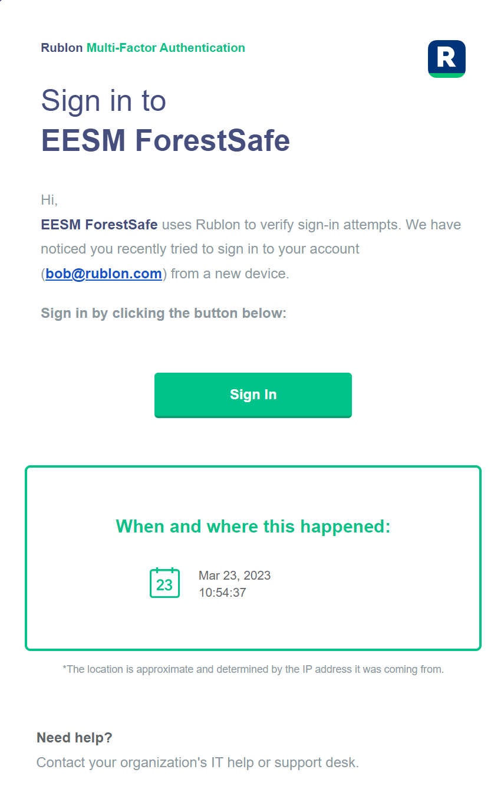504x812 pixels.
Task: Select the green Multi-Factor Authentication header text
Action: tap(166, 48)
